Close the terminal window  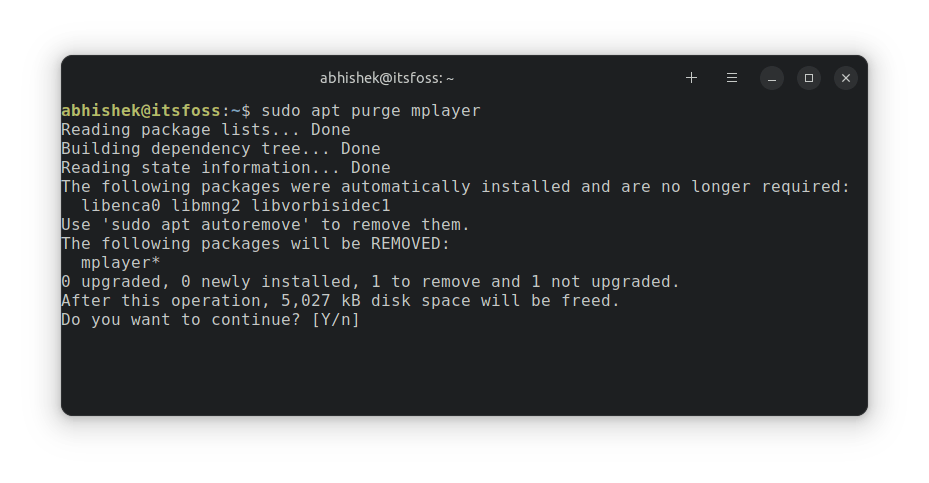(x=846, y=78)
